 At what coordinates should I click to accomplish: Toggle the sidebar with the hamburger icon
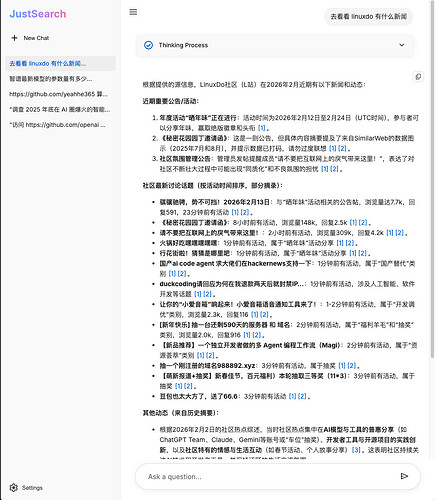tap(133, 12)
